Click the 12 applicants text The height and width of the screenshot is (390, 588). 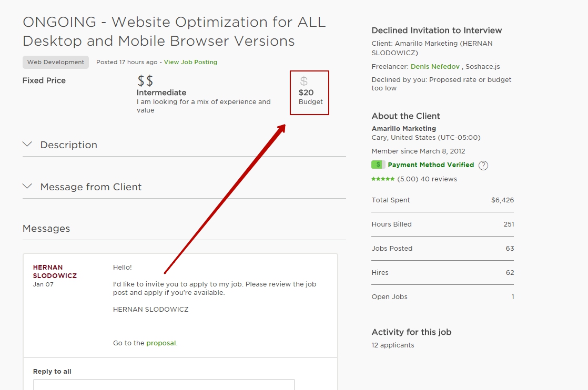point(393,345)
